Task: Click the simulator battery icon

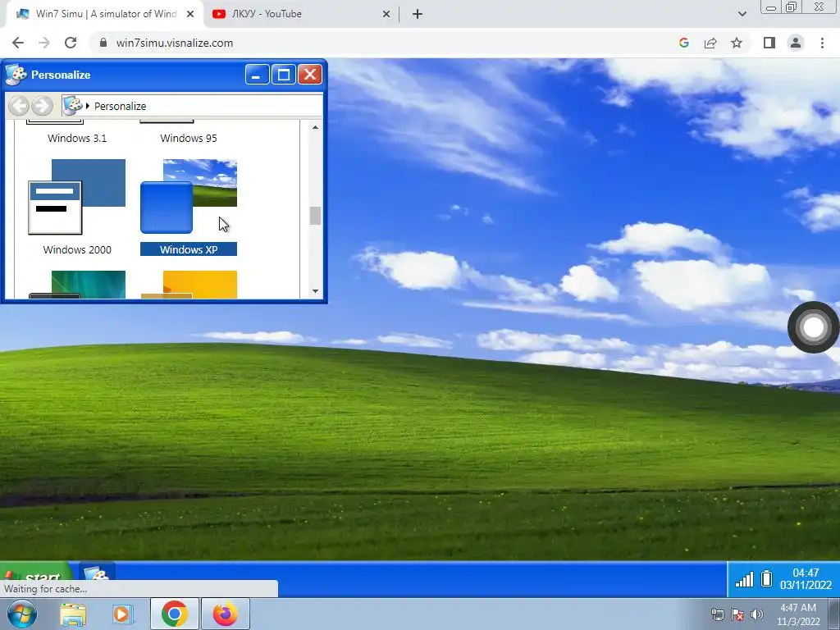Action: point(767,578)
